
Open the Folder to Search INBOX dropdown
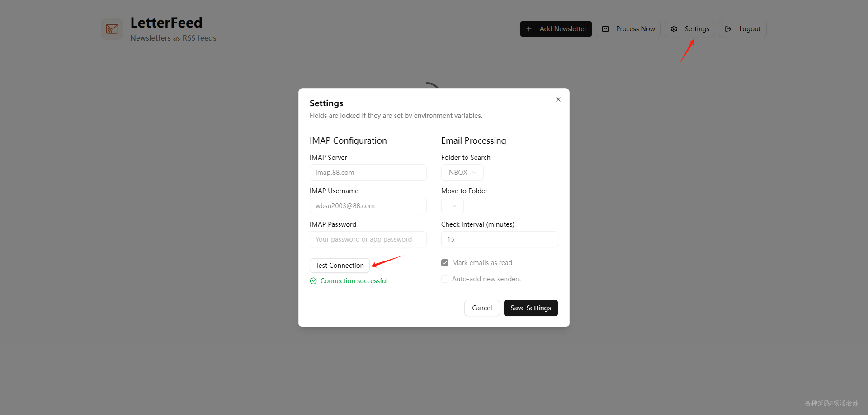pyautogui.click(x=462, y=173)
